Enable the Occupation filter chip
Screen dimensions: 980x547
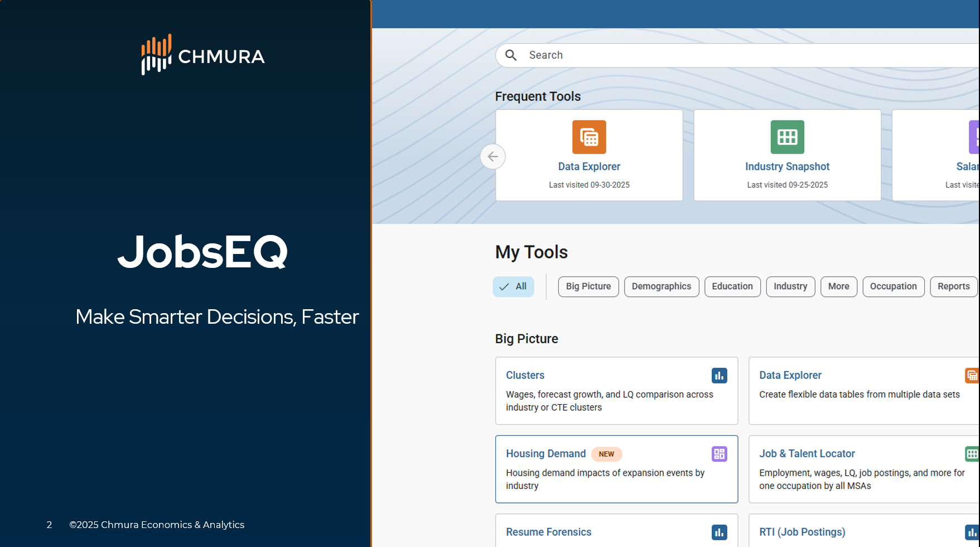[894, 286]
